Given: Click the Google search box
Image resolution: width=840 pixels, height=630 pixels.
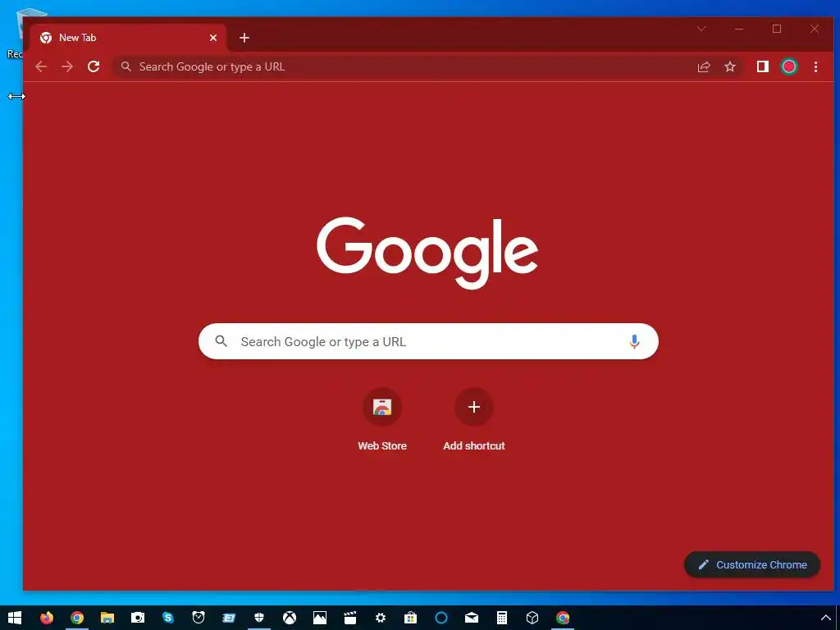Looking at the screenshot, I should tap(428, 341).
